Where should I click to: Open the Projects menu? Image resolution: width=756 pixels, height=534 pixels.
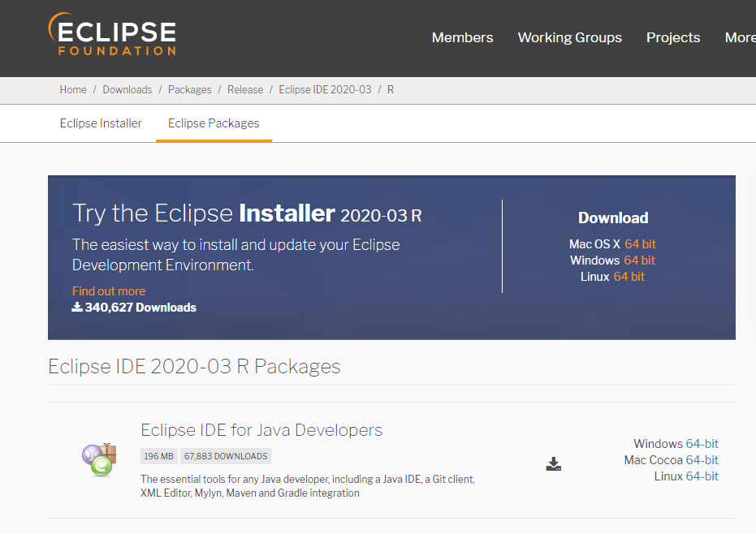pyautogui.click(x=673, y=37)
